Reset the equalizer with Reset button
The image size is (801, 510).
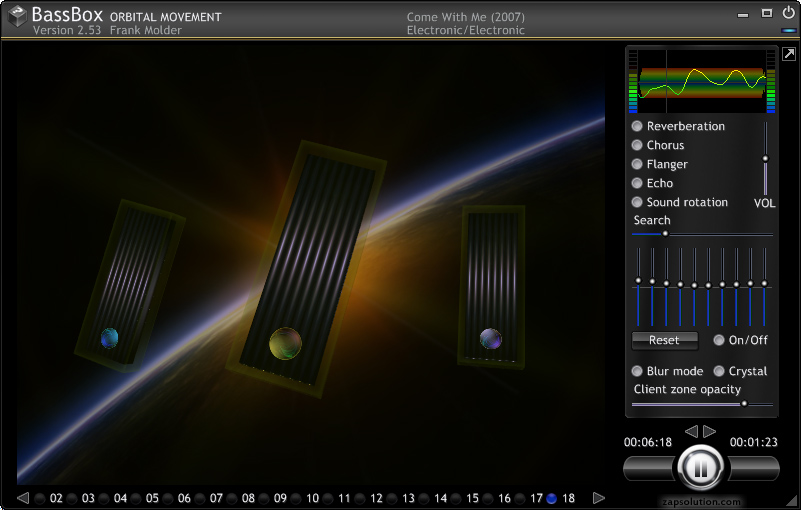point(665,340)
